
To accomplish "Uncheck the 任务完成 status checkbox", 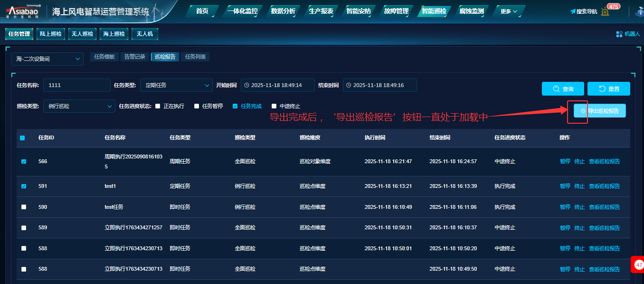I will pos(235,106).
